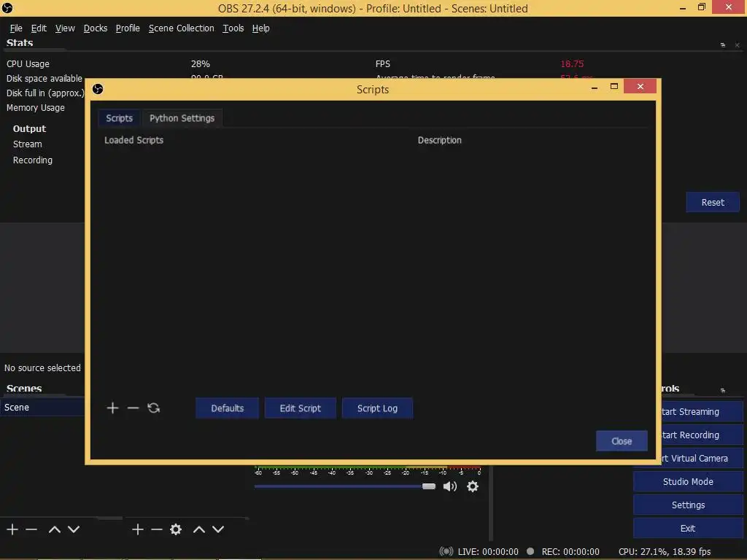Open source properties gear icon
Screen dimensions: 747x560
(176, 529)
